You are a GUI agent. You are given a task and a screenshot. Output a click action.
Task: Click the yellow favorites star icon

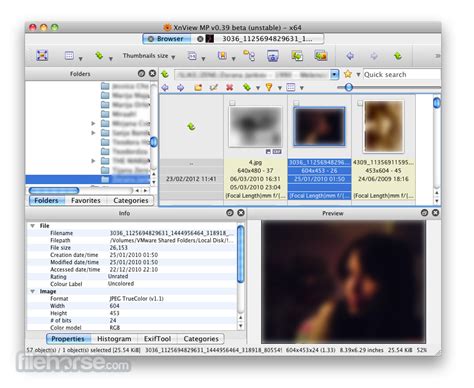[348, 74]
